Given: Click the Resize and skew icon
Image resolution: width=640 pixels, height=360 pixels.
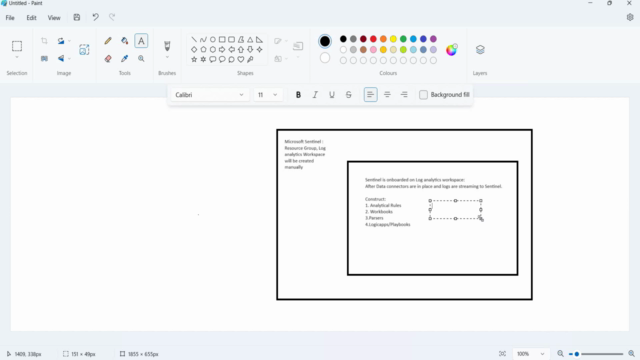Looking at the screenshot, I should tap(44, 58).
